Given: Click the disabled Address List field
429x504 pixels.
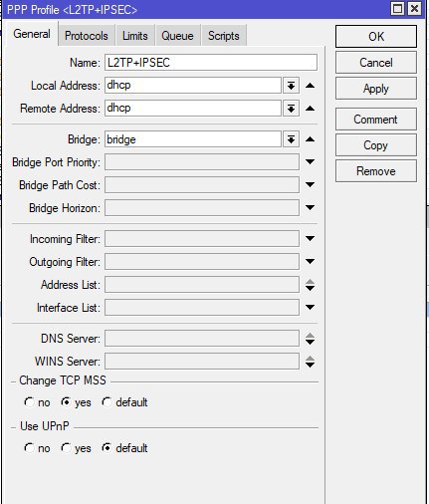Looking at the screenshot, I should click(x=202, y=285).
